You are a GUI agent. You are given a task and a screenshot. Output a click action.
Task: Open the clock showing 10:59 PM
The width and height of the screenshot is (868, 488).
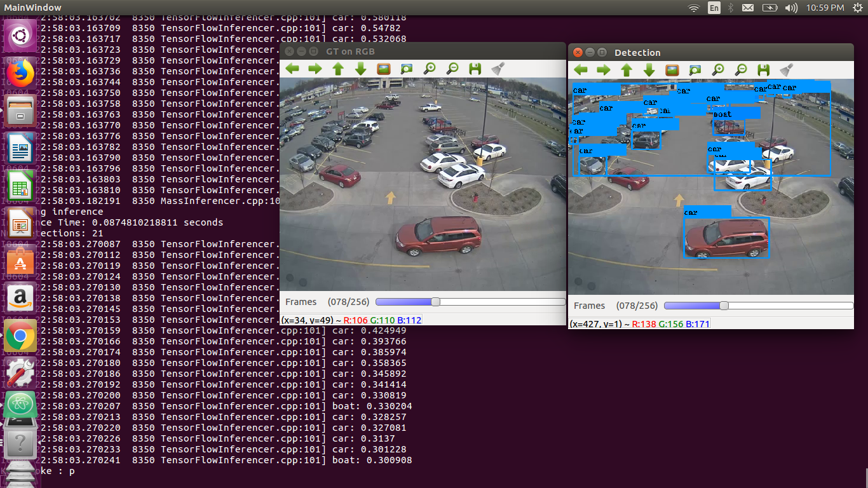tap(827, 8)
